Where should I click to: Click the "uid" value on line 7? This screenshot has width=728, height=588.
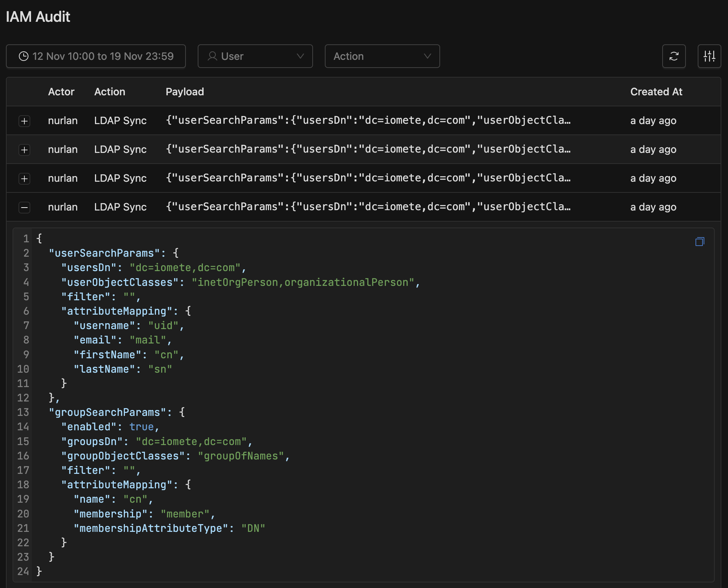[x=163, y=325]
